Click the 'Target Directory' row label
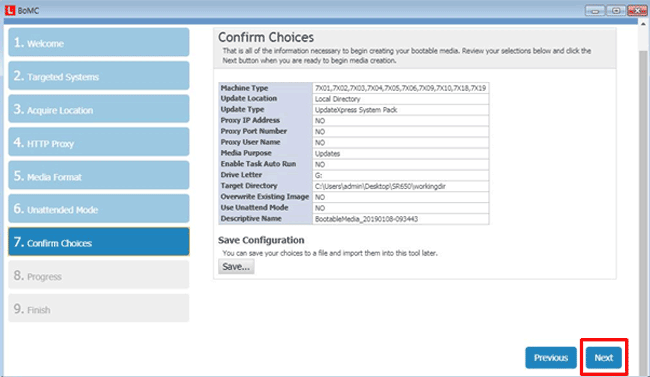The height and width of the screenshot is (377, 650). (x=249, y=186)
